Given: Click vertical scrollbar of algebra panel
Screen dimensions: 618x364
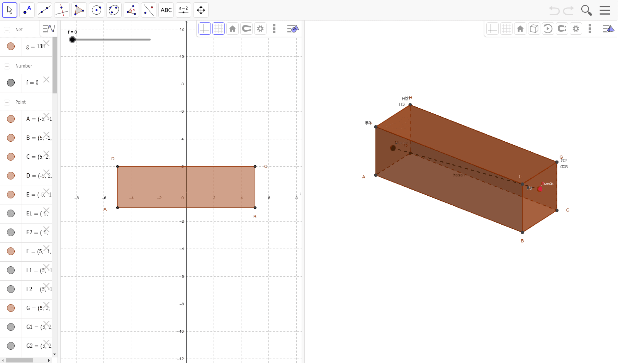Looking at the screenshot, I should pyautogui.click(x=54, y=66).
